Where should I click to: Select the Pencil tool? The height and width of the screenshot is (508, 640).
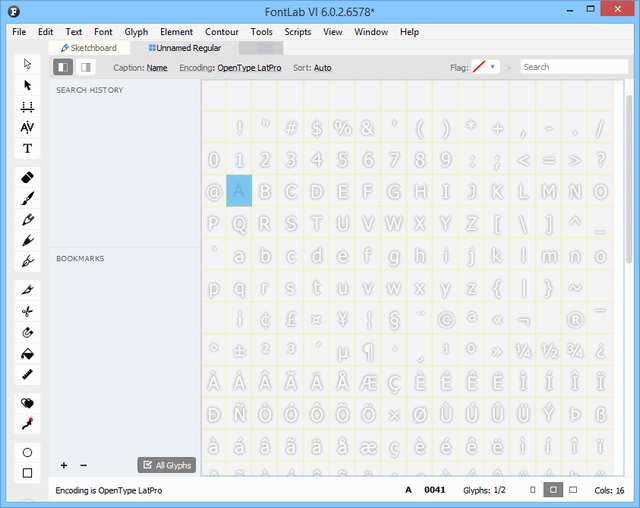pyautogui.click(x=27, y=220)
